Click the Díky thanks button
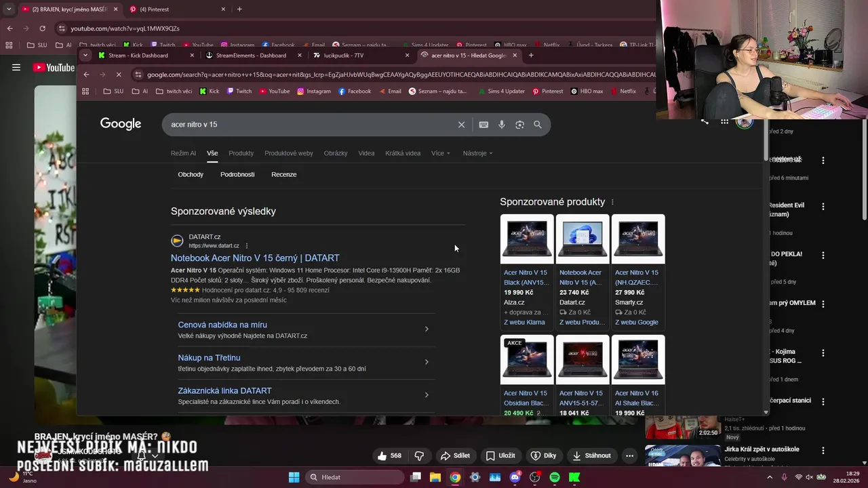Screen dimensions: 868x488 543,455
